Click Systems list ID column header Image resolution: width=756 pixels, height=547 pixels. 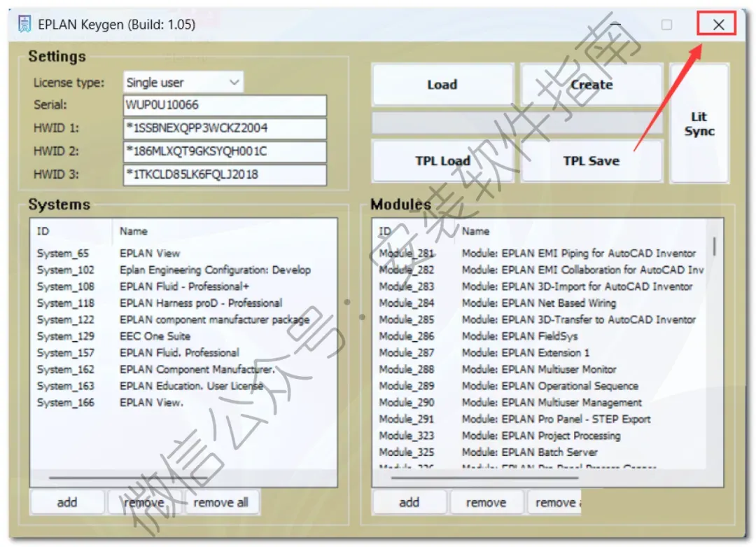click(72, 231)
